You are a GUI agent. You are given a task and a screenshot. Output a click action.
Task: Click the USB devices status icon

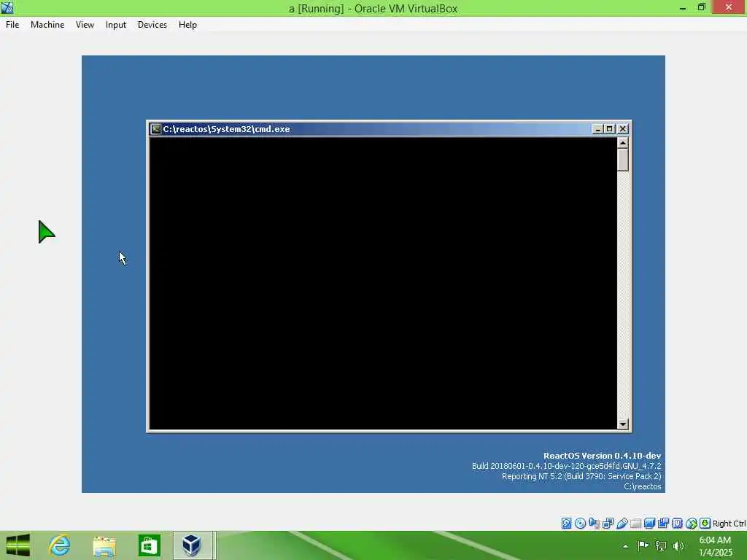[x=622, y=524]
